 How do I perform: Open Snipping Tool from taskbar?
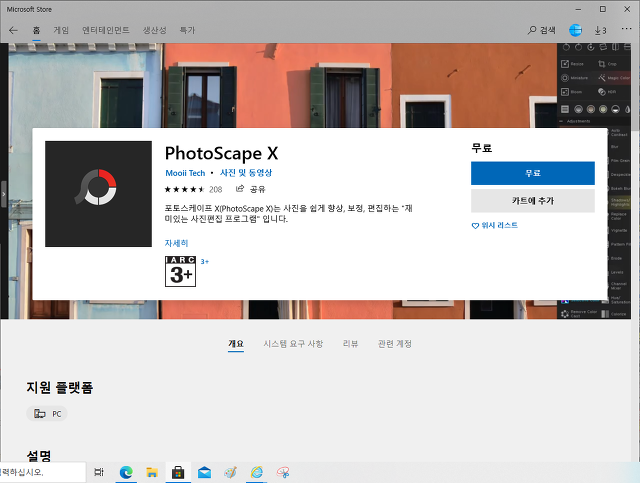click(x=283, y=472)
